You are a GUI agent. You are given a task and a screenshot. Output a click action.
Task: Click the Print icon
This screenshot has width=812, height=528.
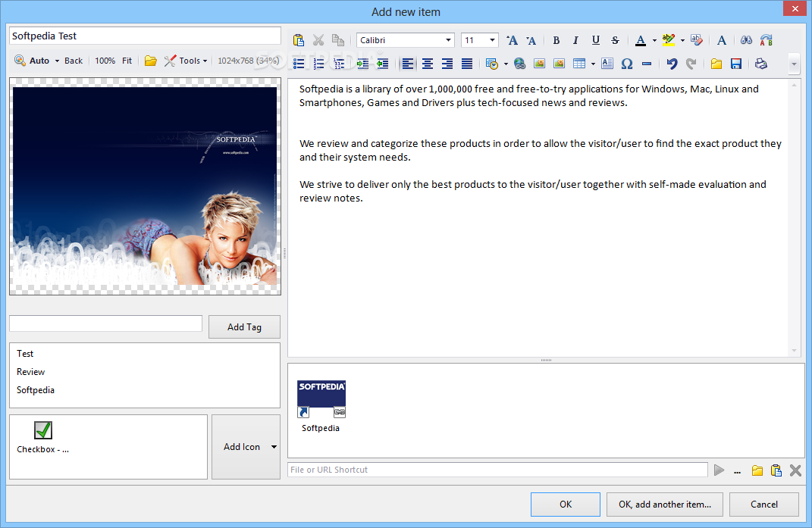pos(760,63)
